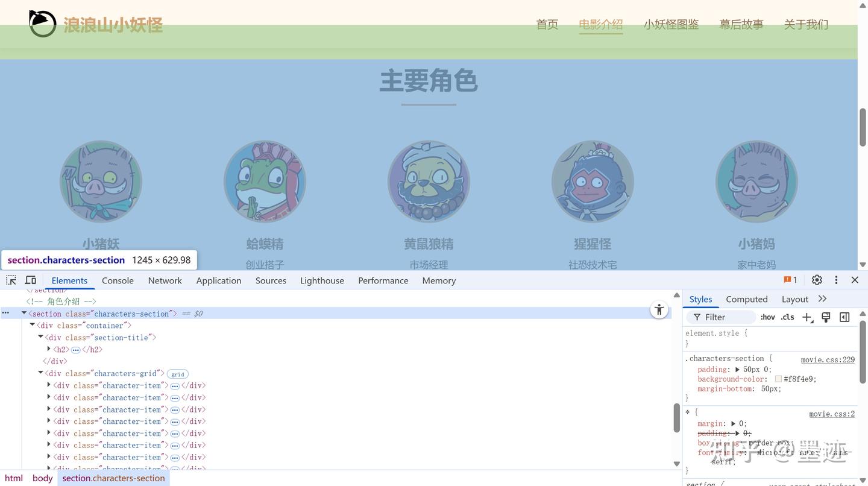The height and width of the screenshot is (486, 868).
Task: Expand the h2 ellipsis placeholder
Action: (75, 350)
